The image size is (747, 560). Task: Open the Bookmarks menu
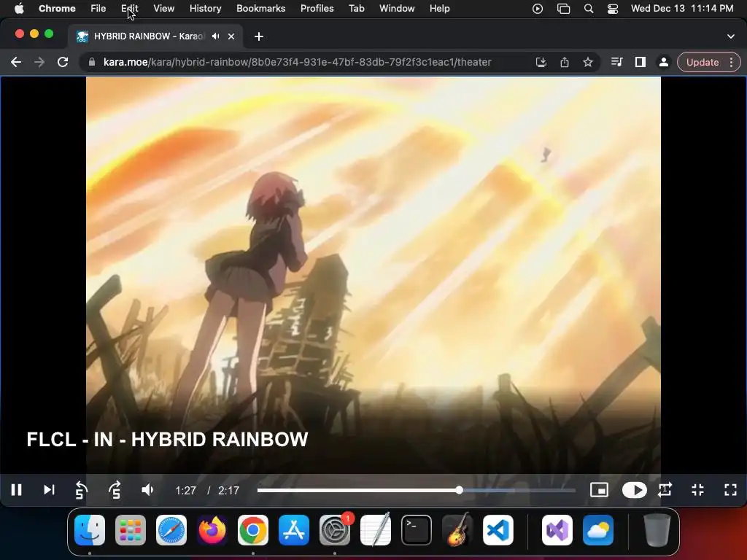coord(260,8)
